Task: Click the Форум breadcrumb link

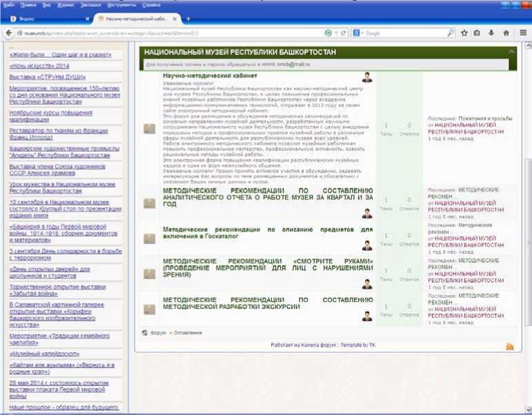Action: click(x=158, y=332)
